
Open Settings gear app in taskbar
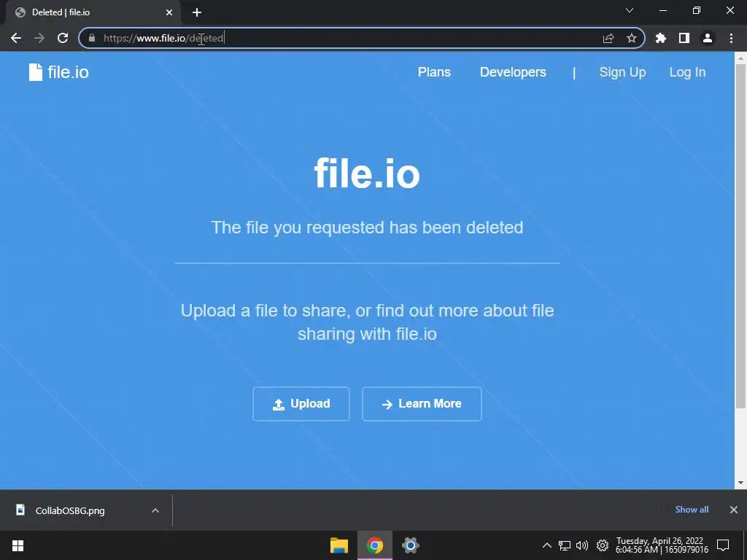[410, 545]
